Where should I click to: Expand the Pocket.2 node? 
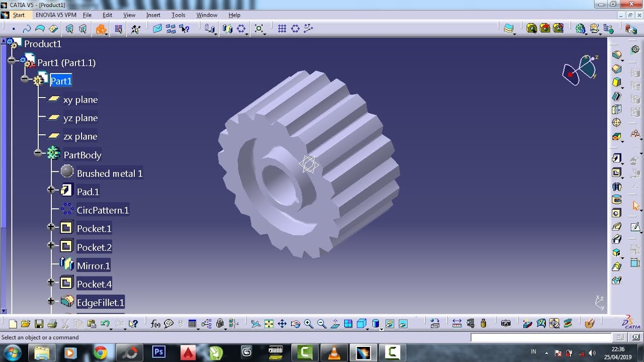click(x=51, y=245)
